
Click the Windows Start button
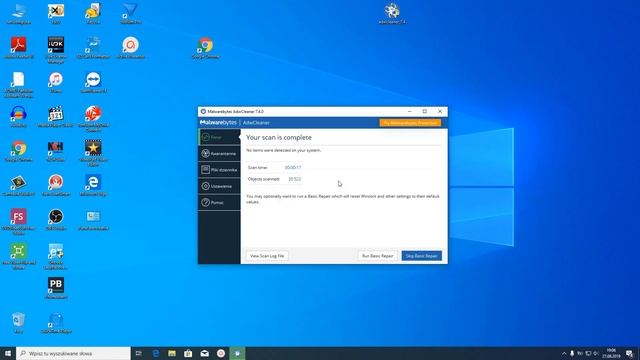point(8,353)
